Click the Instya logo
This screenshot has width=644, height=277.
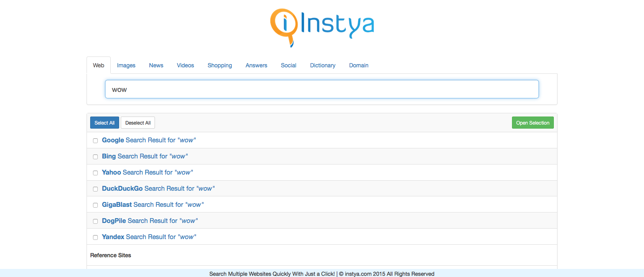pos(322,27)
